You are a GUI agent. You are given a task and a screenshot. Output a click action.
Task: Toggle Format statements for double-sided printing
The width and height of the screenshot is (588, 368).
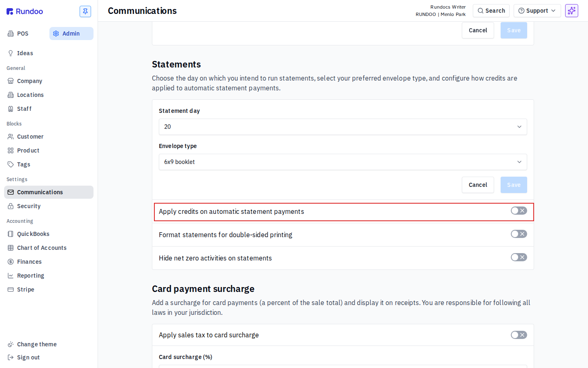pyautogui.click(x=519, y=234)
